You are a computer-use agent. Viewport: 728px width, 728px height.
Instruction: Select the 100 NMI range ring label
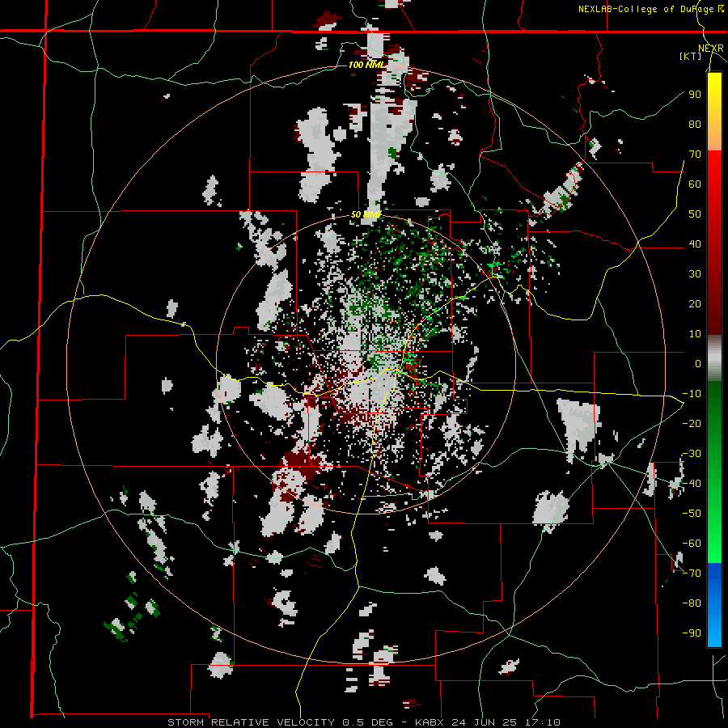click(366, 65)
